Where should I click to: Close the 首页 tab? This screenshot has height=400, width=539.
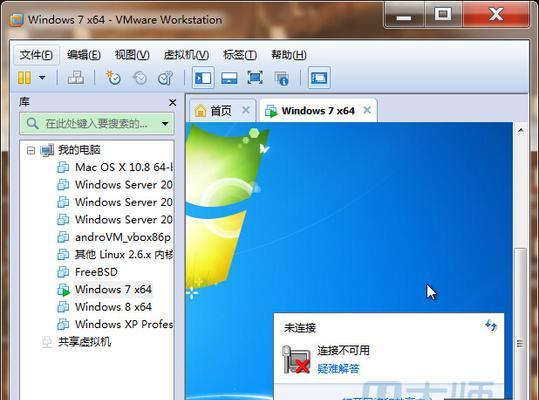246,110
